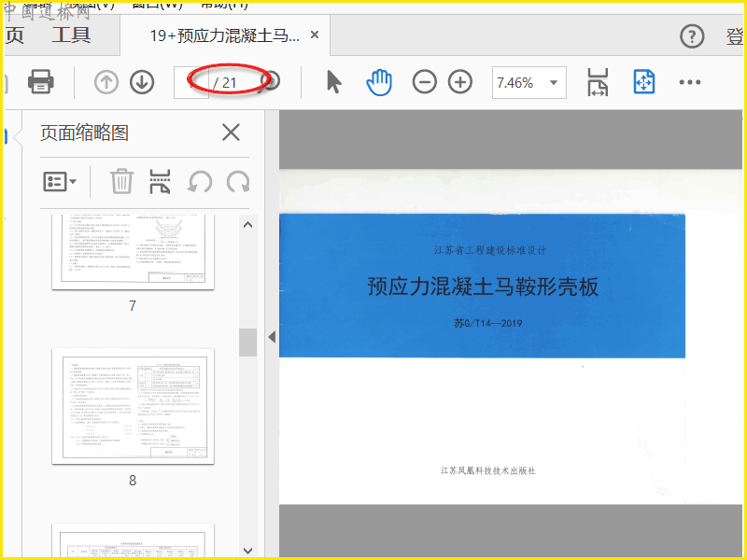Open the 7.46% zoom level dropdown
This screenshot has width=747, height=560.
554,83
